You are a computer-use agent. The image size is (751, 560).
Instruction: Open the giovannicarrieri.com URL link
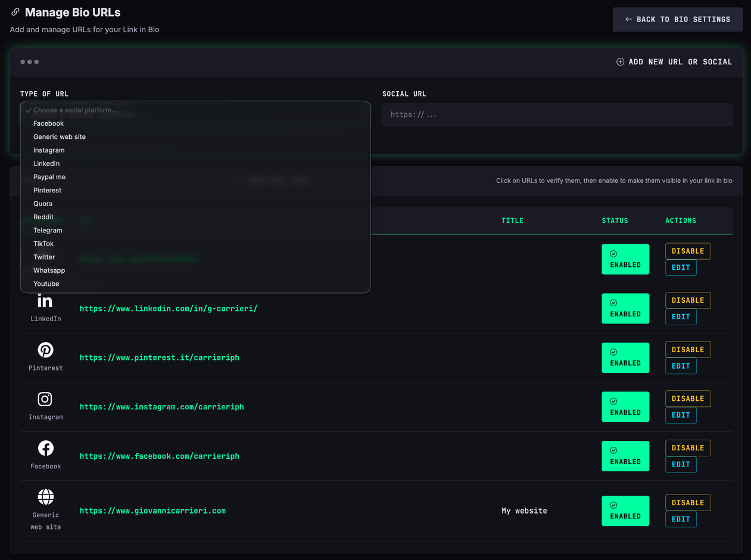tap(152, 511)
